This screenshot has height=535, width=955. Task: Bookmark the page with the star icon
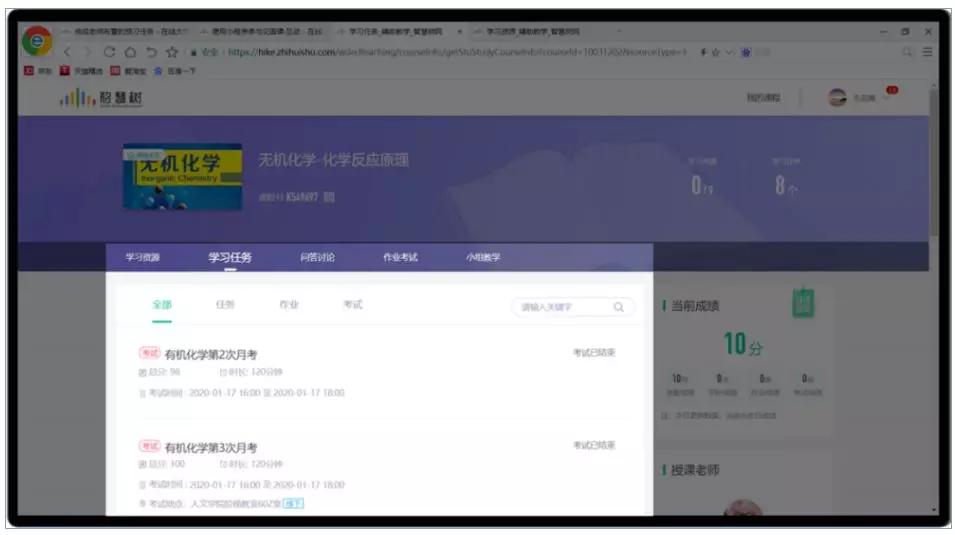172,52
